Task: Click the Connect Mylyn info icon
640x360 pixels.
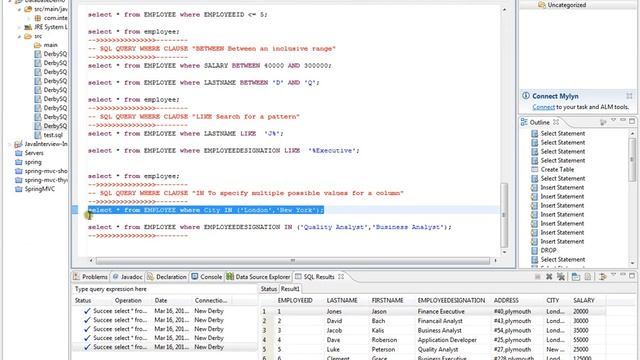Action: pyautogui.click(x=526, y=96)
